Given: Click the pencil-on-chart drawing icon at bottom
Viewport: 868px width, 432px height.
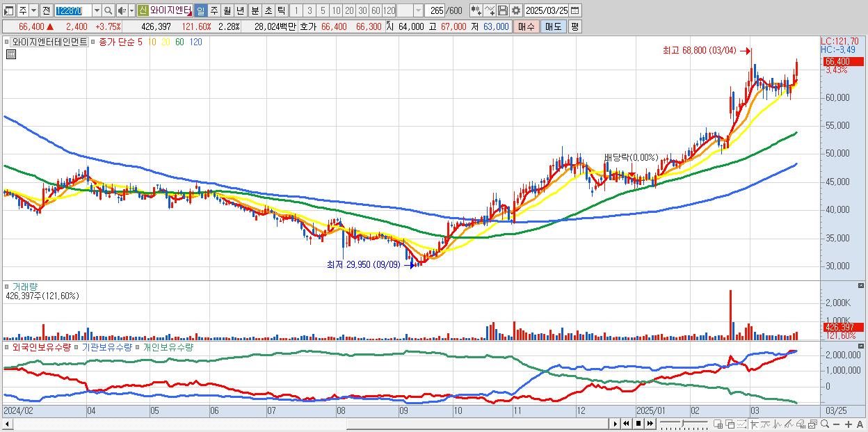Looking at the screenshot, I should 789,424.
